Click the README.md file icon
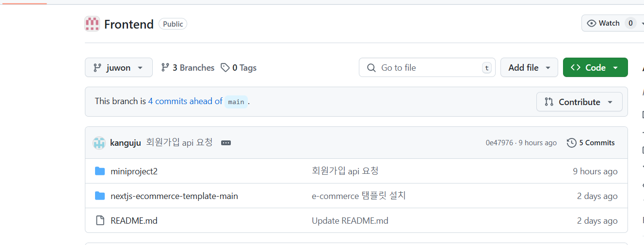This screenshot has height=245, width=644. point(100,221)
